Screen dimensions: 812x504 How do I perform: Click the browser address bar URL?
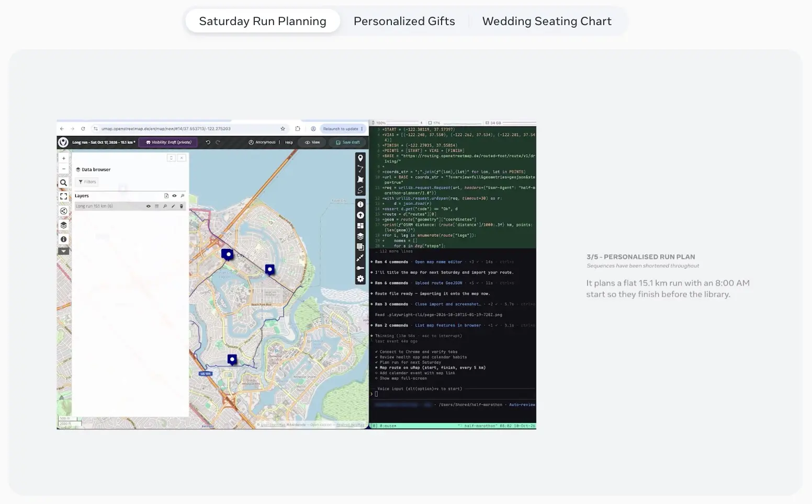[x=166, y=129]
